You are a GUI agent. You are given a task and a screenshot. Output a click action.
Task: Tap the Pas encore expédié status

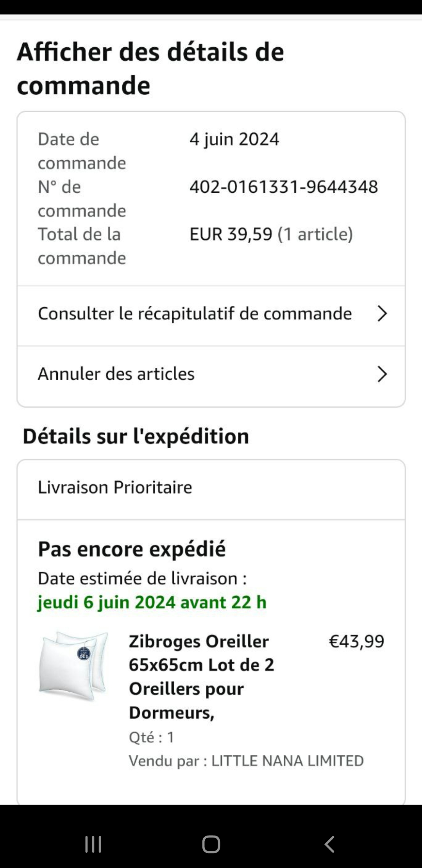[x=132, y=549]
